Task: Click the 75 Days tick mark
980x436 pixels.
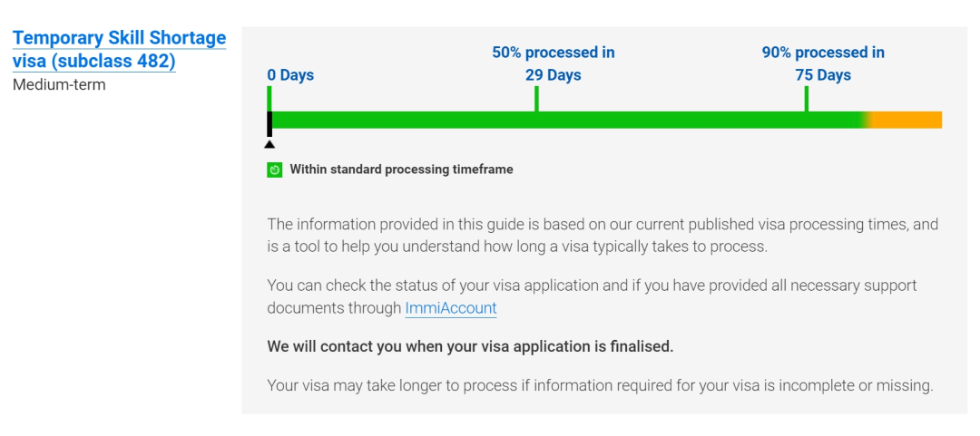Action: (x=806, y=98)
